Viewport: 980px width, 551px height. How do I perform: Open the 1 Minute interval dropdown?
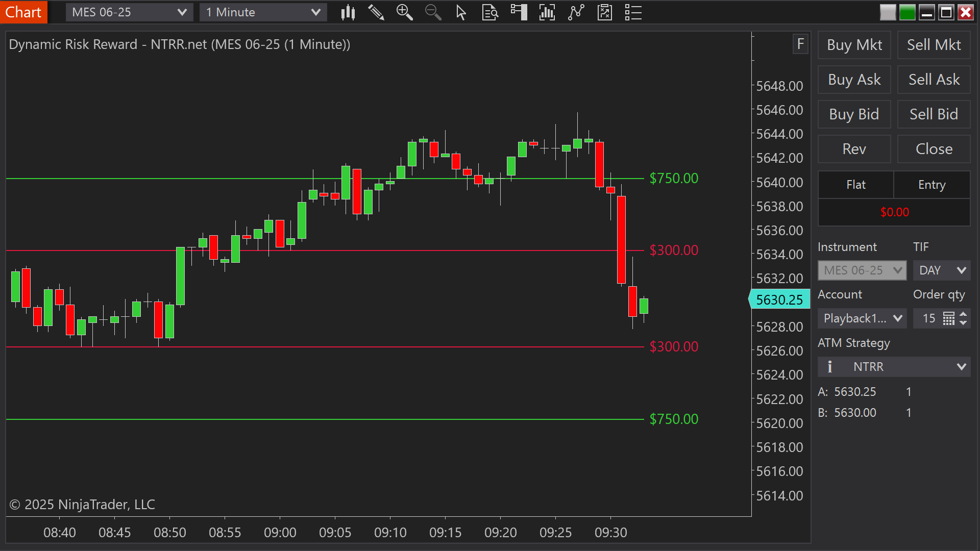point(263,12)
